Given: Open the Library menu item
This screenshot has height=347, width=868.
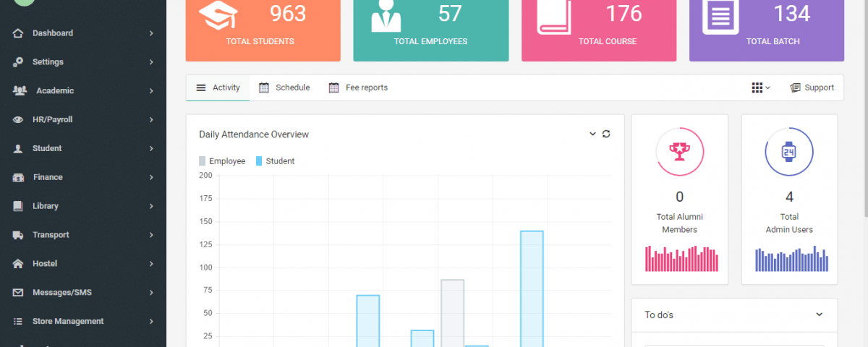Looking at the screenshot, I should [x=83, y=206].
